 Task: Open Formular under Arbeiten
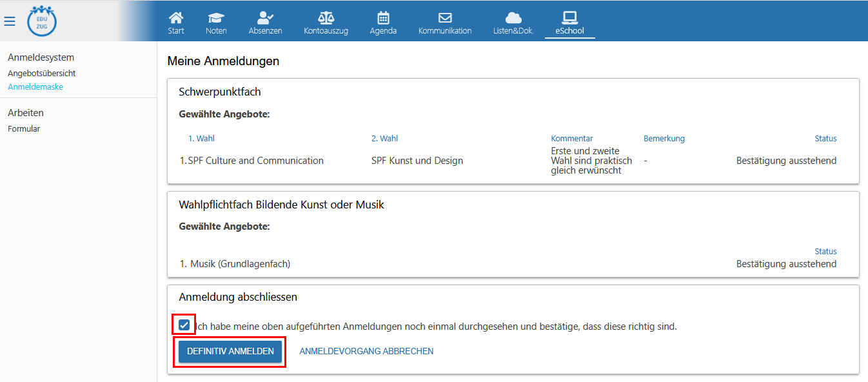point(24,129)
